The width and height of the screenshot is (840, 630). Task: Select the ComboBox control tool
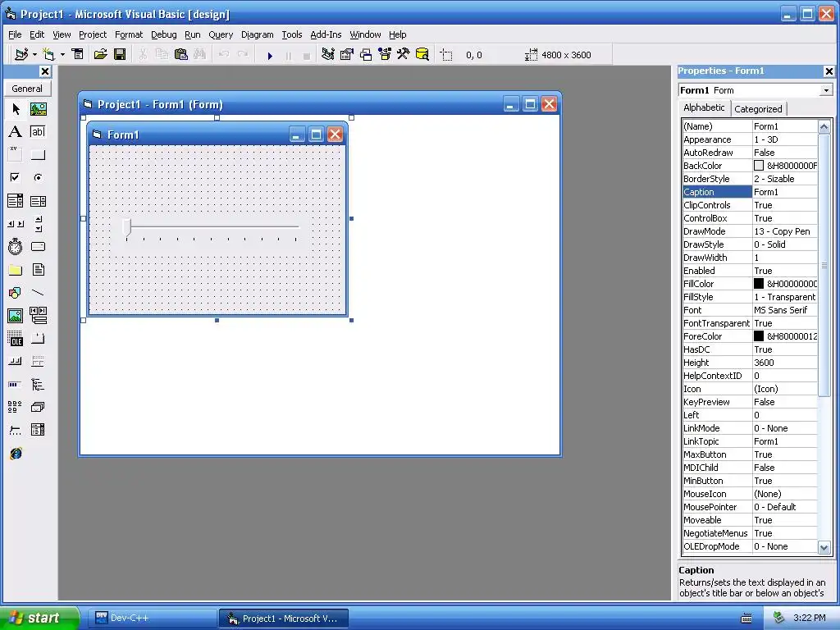coord(16,201)
